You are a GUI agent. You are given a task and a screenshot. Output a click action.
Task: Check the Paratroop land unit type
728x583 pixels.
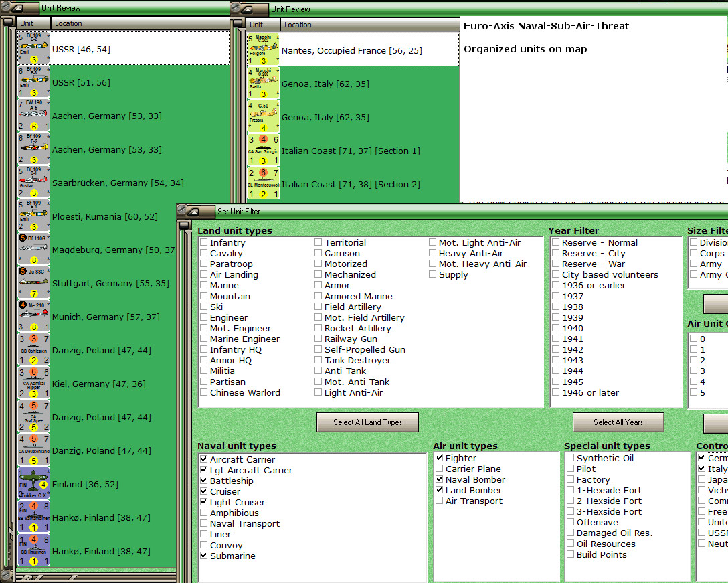point(203,264)
